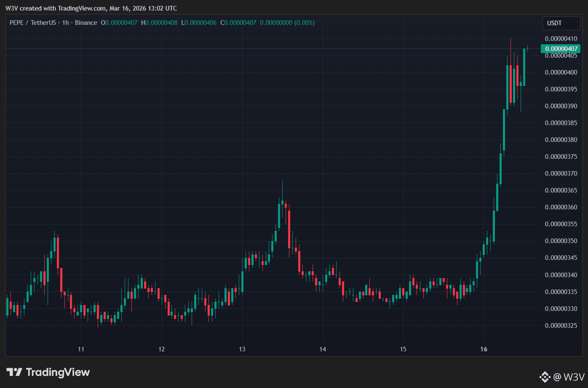Click the 0.00000335 price axis label
The width and height of the screenshot is (588, 388).
coord(561,292)
